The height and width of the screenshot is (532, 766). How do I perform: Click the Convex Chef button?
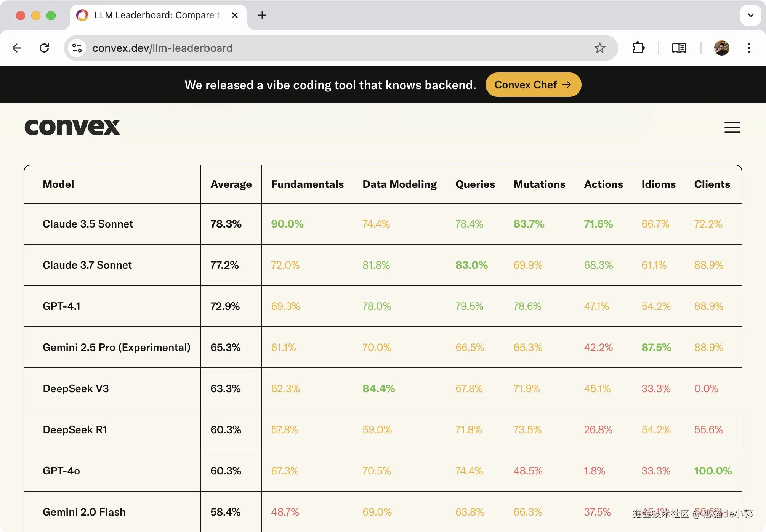(533, 85)
